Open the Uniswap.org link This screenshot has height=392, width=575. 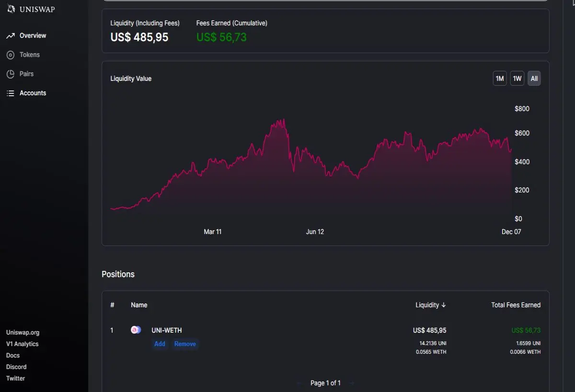click(x=23, y=332)
